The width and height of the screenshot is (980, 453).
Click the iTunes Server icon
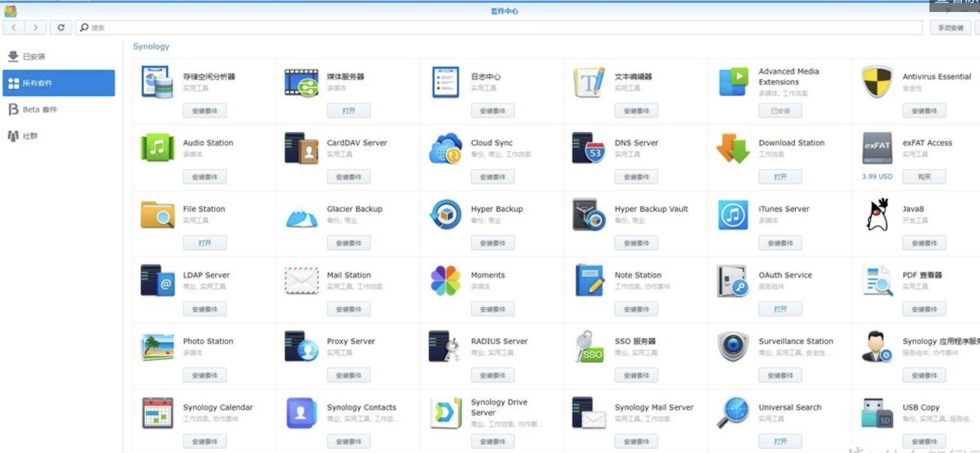point(733,214)
